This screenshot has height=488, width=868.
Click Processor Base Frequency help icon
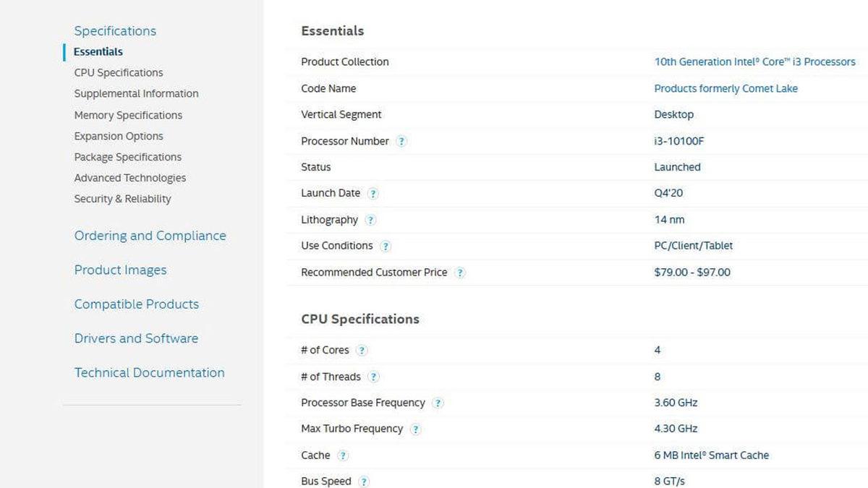[x=438, y=403]
